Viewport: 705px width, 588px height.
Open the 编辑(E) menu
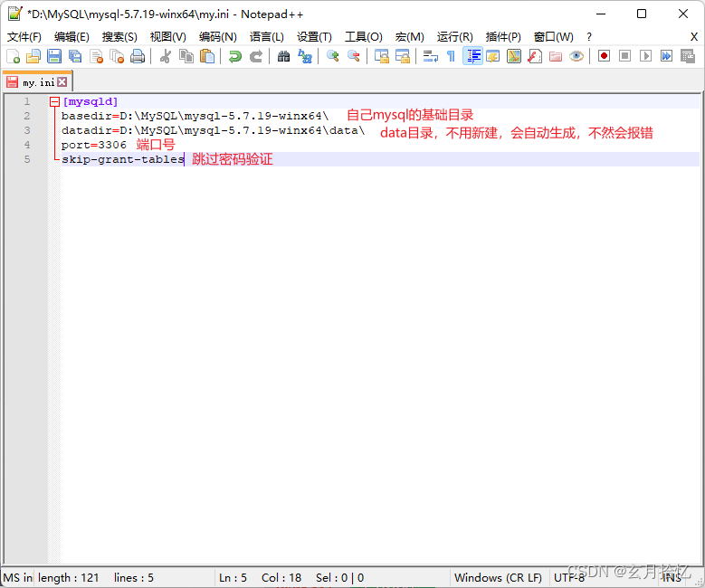[71, 37]
